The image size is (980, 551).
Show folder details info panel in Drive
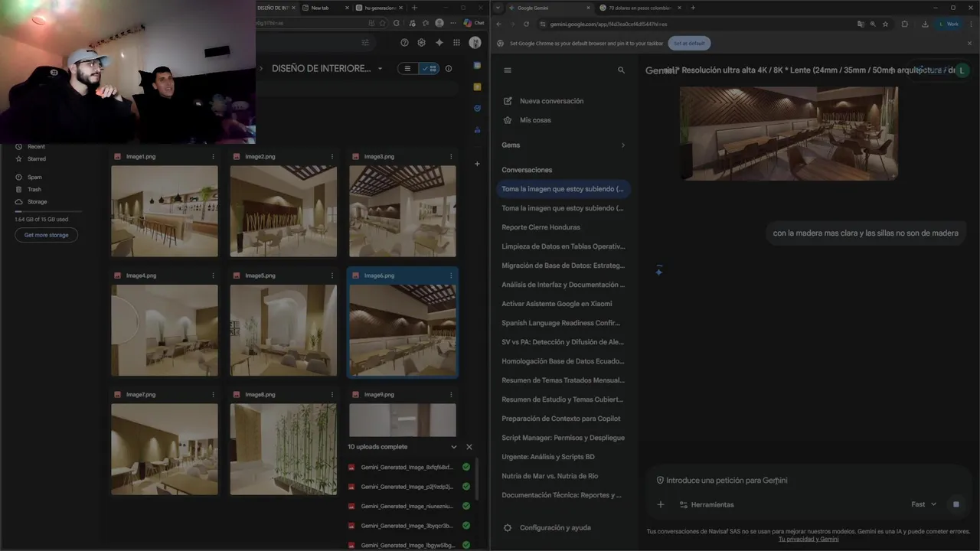pyautogui.click(x=449, y=68)
